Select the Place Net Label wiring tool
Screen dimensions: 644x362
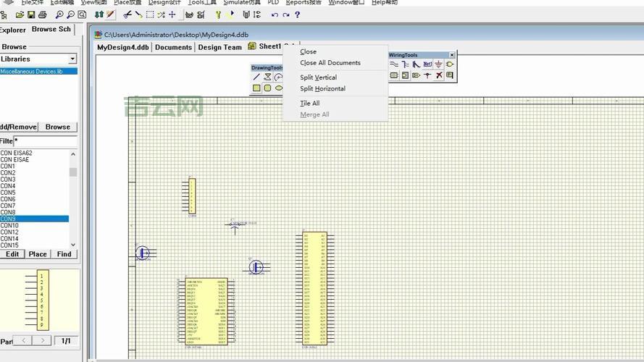(x=427, y=64)
